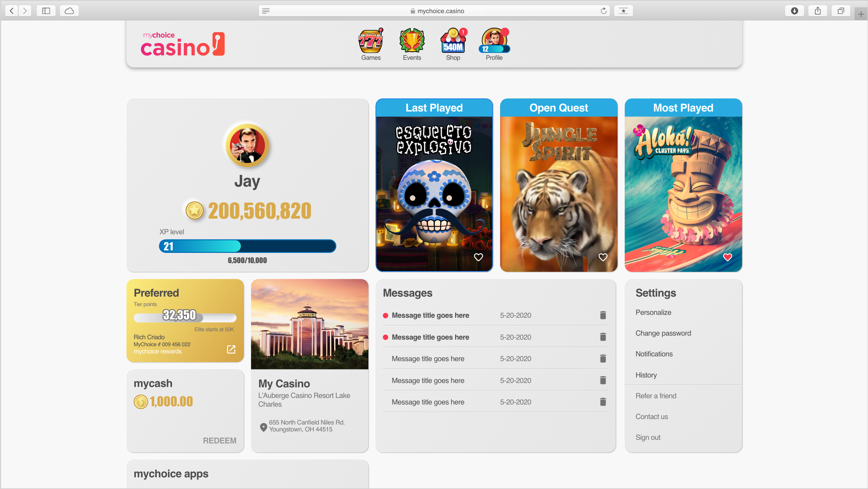This screenshot has width=868, height=489.
Task: Select Contact us
Action: 652,417
